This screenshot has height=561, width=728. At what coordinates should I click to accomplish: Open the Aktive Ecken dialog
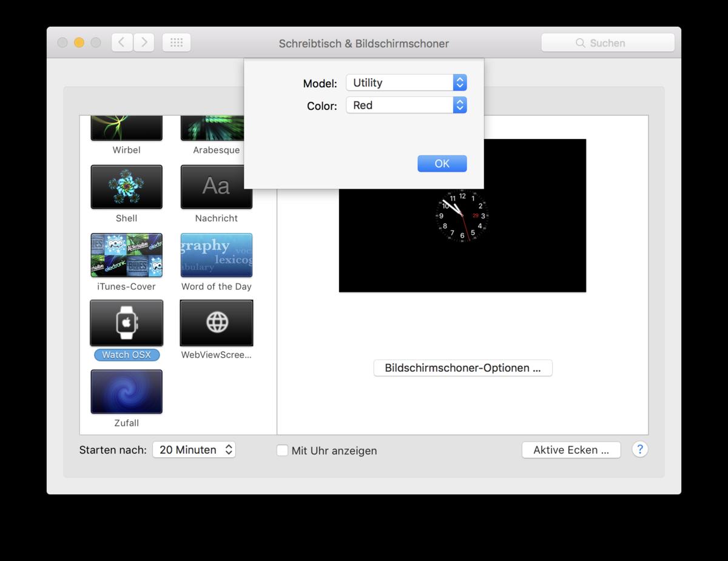[x=571, y=450]
